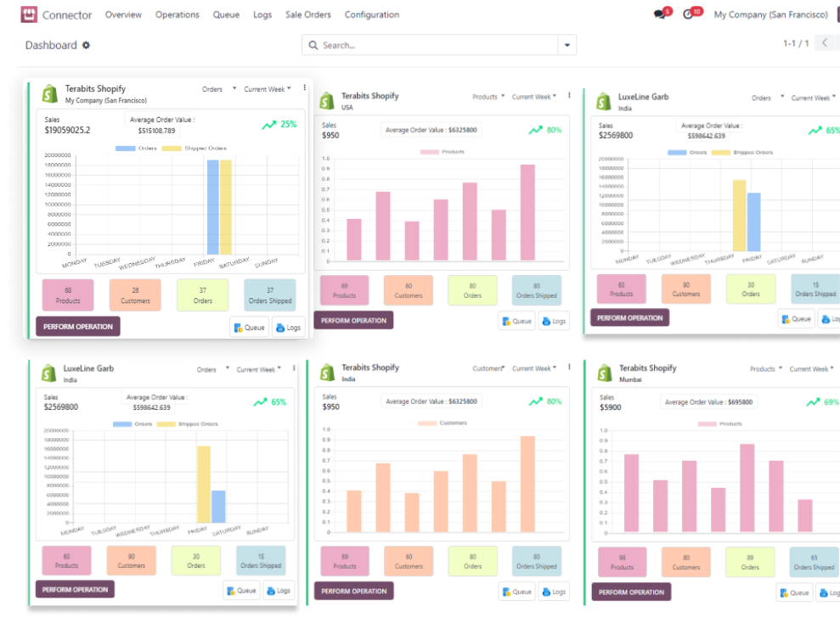Click the Dashboard breadcrumb title

52,46
